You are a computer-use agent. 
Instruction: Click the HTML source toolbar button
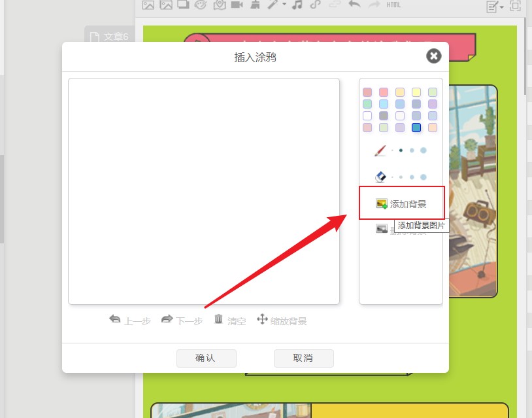click(x=393, y=5)
